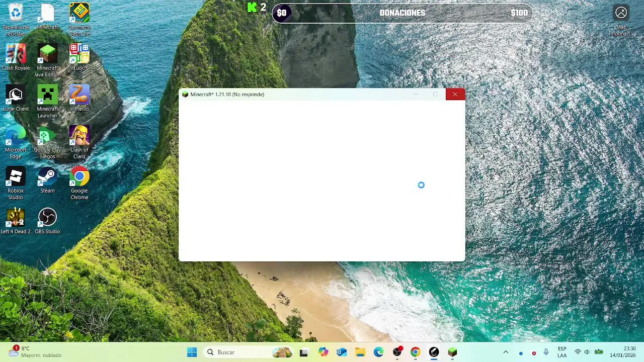Click the DONACIONES label on overlay bar

[403, 13]
